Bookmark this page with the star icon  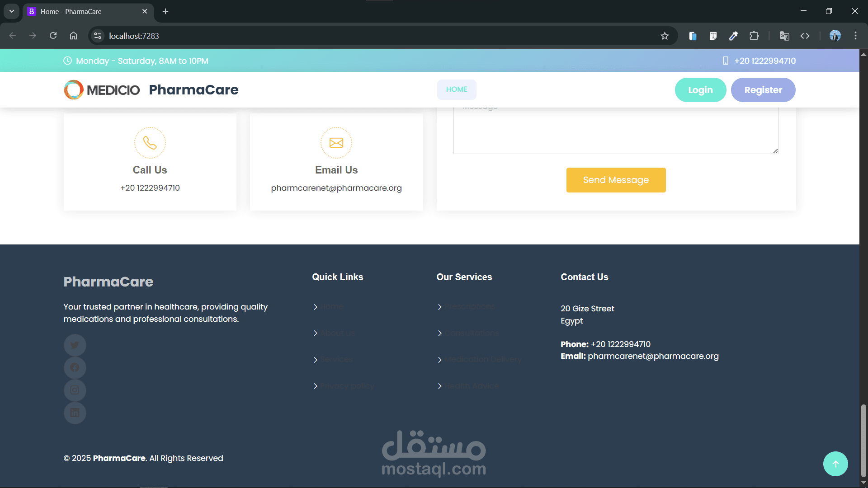pos(665,36)
